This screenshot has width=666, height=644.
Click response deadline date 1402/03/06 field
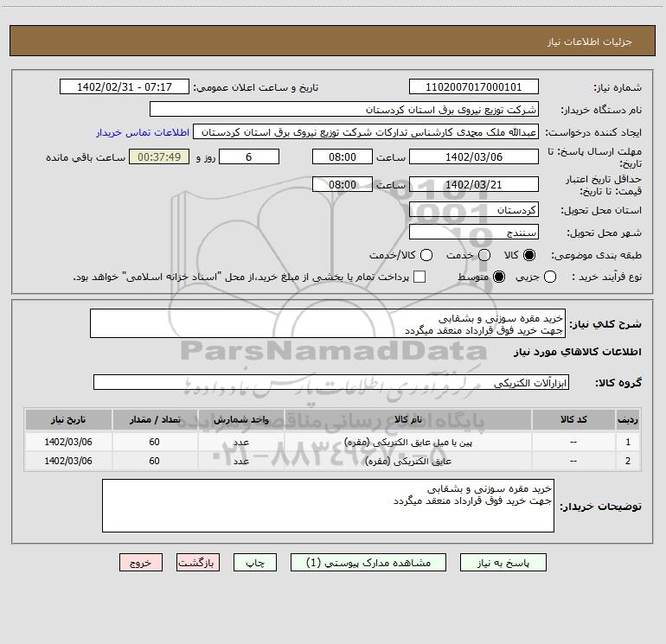[x=474, y=156]
